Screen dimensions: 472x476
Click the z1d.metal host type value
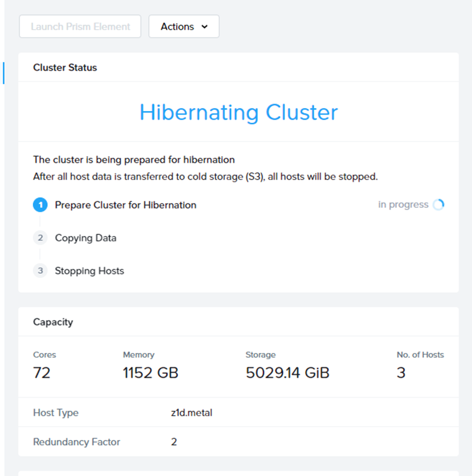[192, 413]
